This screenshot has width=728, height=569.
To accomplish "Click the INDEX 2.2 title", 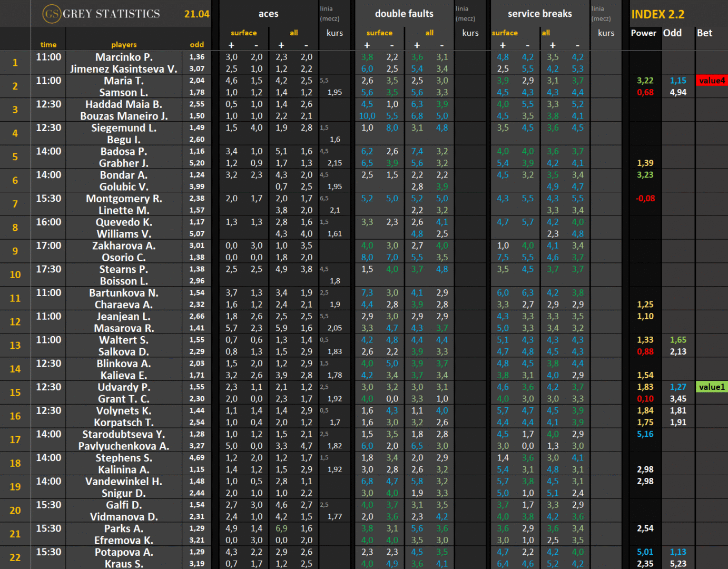I will (657, 14).
